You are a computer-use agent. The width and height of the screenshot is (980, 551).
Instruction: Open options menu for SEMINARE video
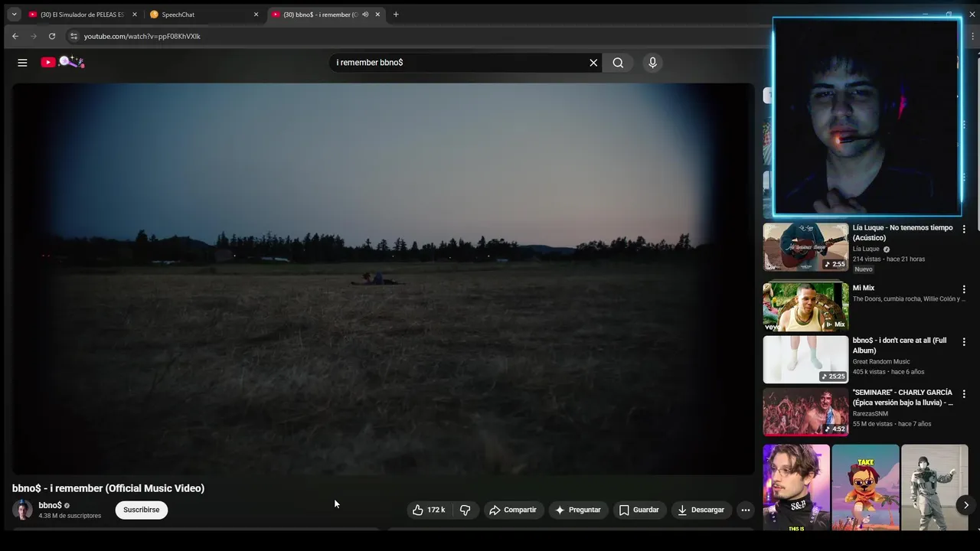coord(964,393)
